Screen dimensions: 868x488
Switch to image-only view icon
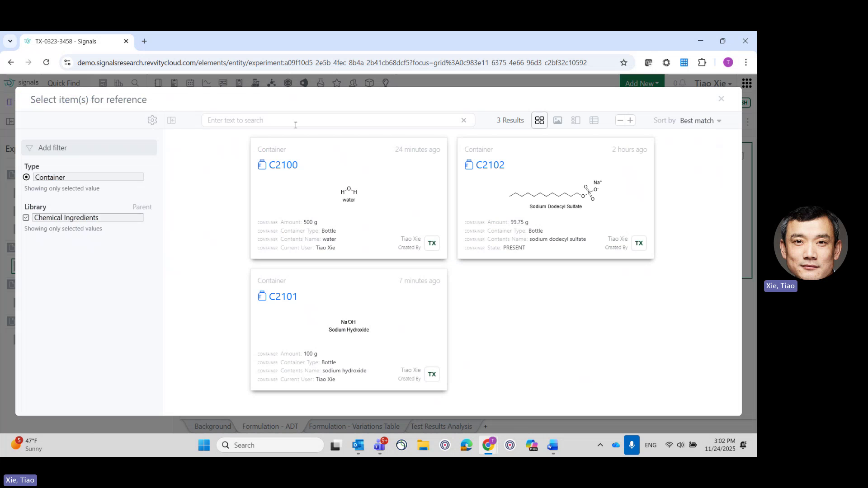[557, 120]
